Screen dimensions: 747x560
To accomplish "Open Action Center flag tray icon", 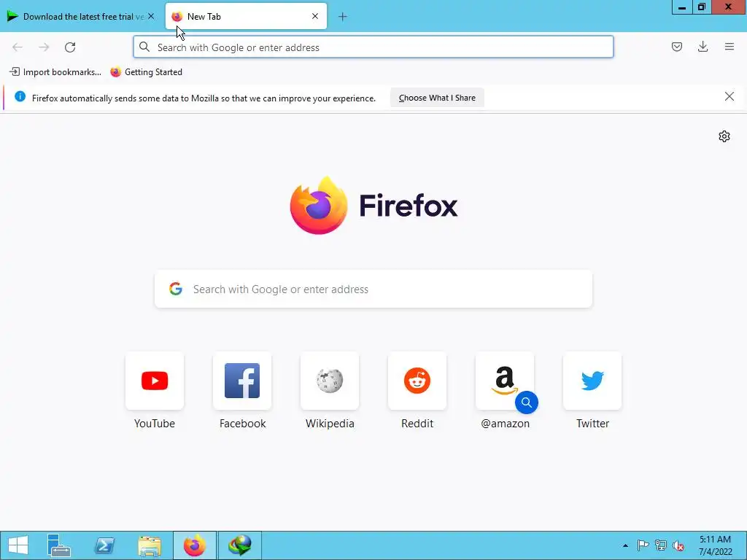I will 643,545.
